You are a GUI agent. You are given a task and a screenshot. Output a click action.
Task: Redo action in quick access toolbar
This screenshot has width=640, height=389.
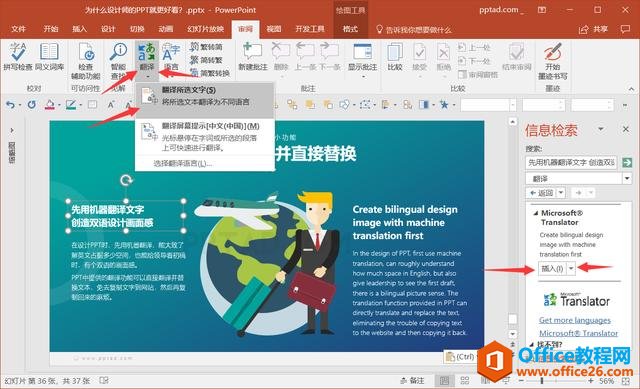[31, 105]
